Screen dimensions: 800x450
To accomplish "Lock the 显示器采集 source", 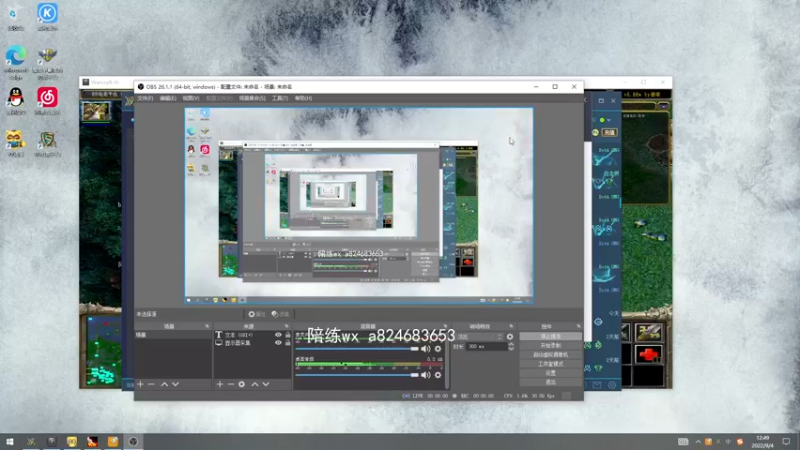I will [288, 343].
